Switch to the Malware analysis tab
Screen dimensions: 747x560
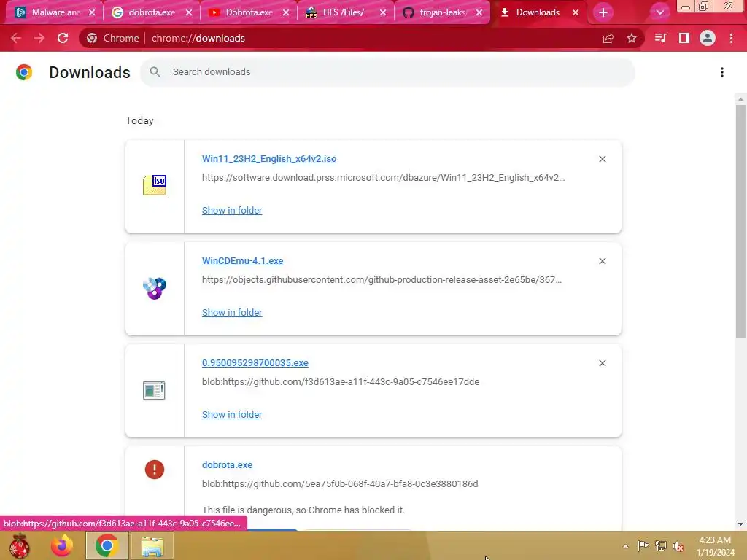(x=47, y=12)
